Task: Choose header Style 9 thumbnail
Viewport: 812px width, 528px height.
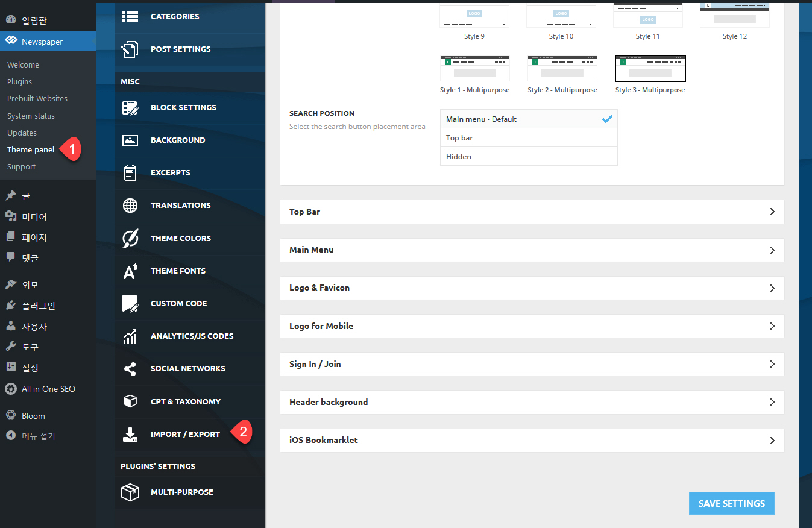Action: tap(474, 16)
